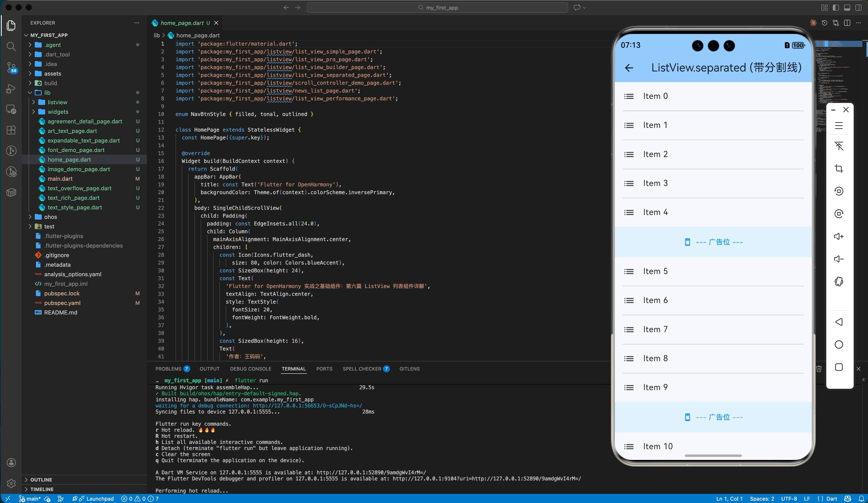Image resolution: width=868 pixels, height=503 pixels.
Task: Click the Dart VM Service URL link
Action: (x=371, y=473)
